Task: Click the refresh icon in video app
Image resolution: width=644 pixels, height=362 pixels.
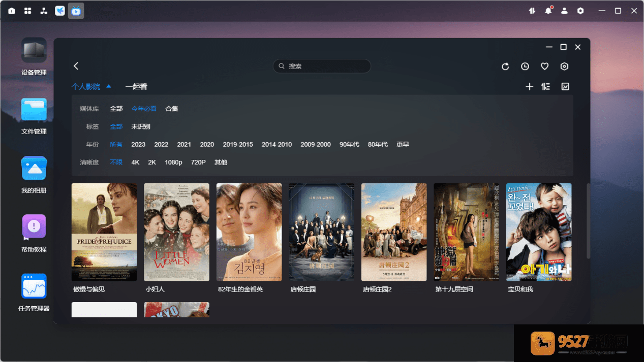Action: coord(505,67)
